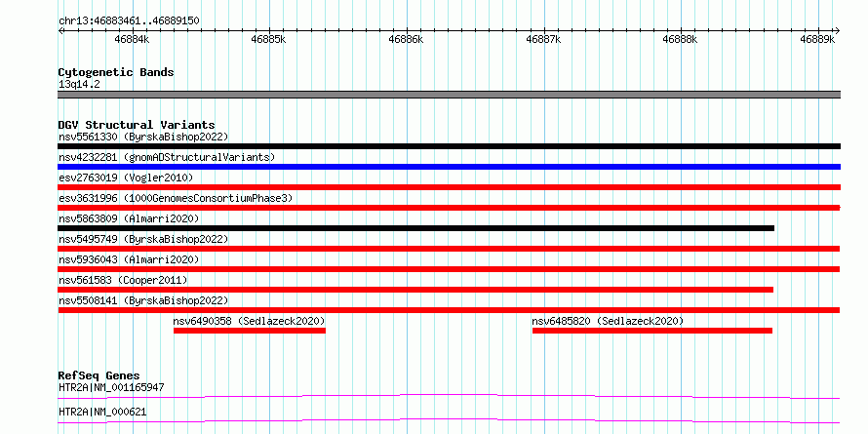Open gene label HTR2A|NM_001165947
This screenshot has height=434, width=868.
[111, 387]
